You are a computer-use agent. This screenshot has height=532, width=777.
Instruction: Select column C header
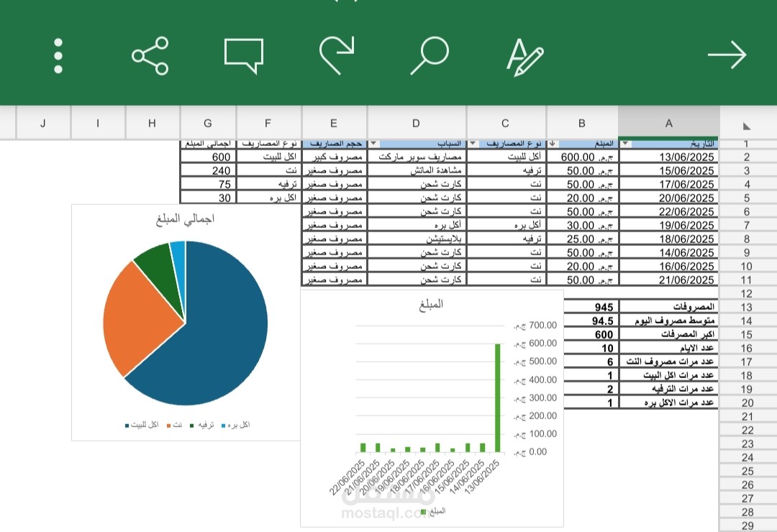506,123
